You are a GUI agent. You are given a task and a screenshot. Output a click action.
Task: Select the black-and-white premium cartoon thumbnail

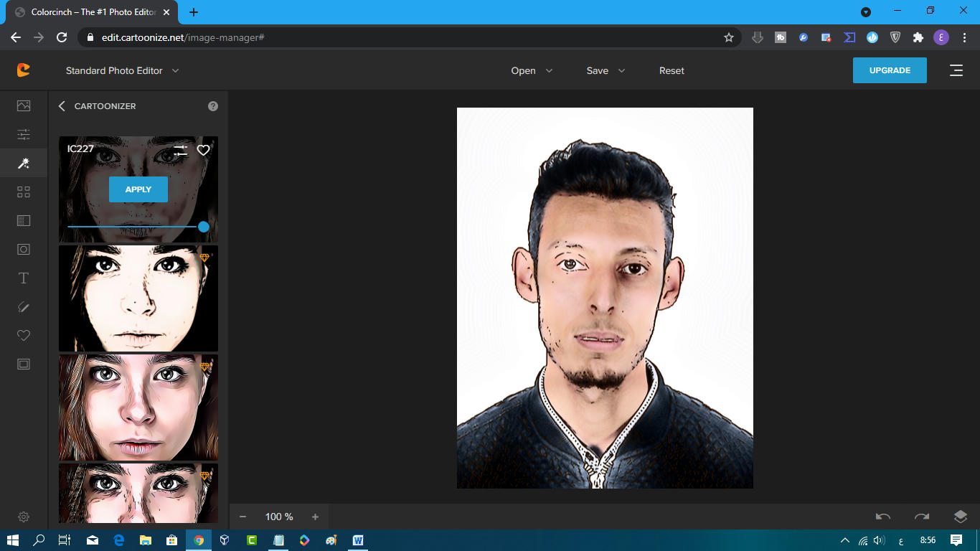(138, 298)
